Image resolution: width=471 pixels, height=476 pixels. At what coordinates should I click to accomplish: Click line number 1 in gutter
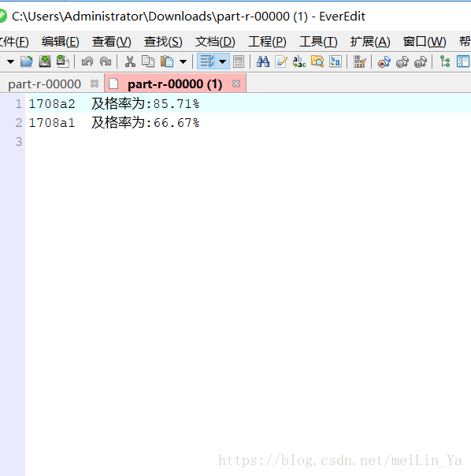19,104
